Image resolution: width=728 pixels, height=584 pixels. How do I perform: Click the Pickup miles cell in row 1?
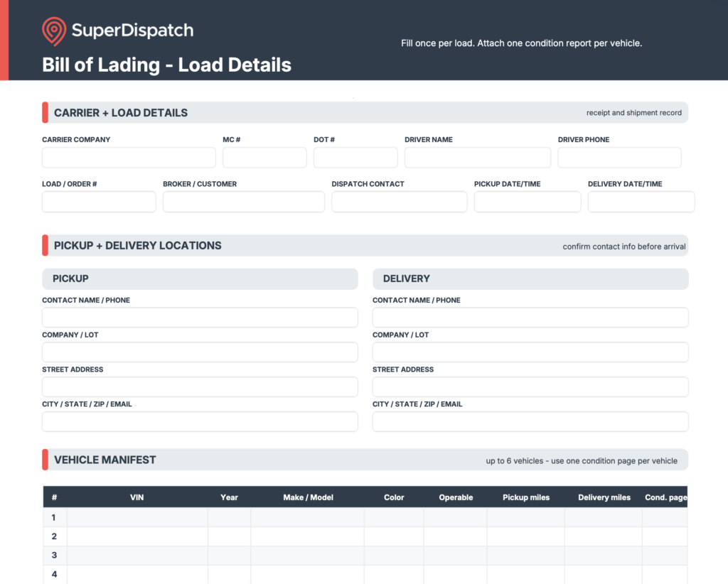(x=526, y=517)
